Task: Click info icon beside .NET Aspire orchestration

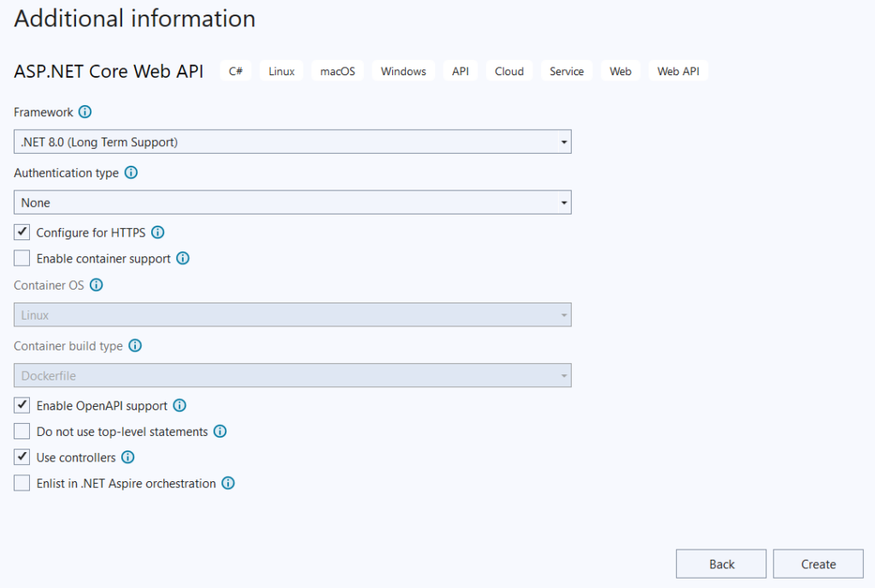Action: coord(227,484)
